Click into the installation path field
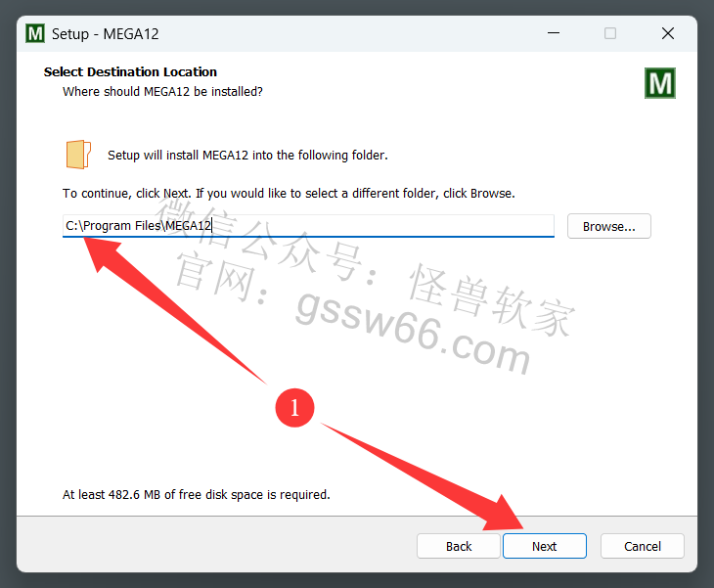The height and width of the screenshot is (588, 714). (x=308, y=226)
